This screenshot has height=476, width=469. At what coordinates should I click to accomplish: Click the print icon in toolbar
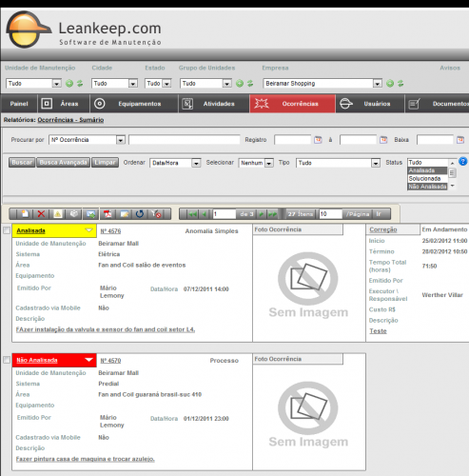[x=74, y=214]
